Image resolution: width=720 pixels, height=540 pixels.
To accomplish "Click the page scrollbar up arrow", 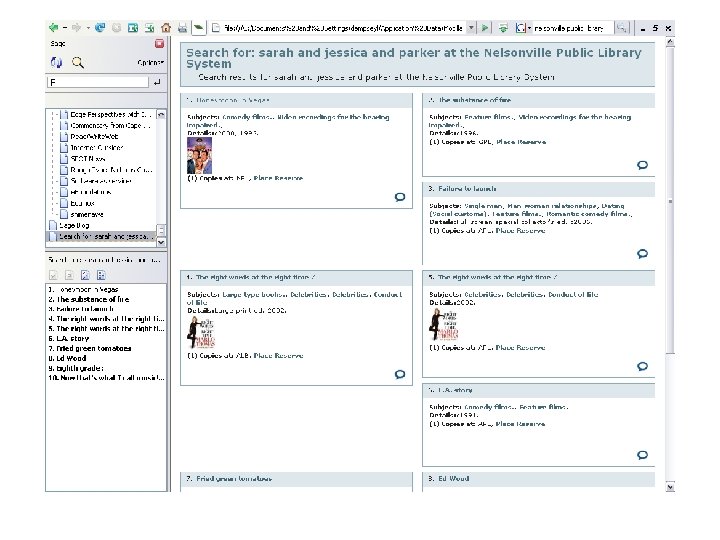I will (x=670, y=42).
